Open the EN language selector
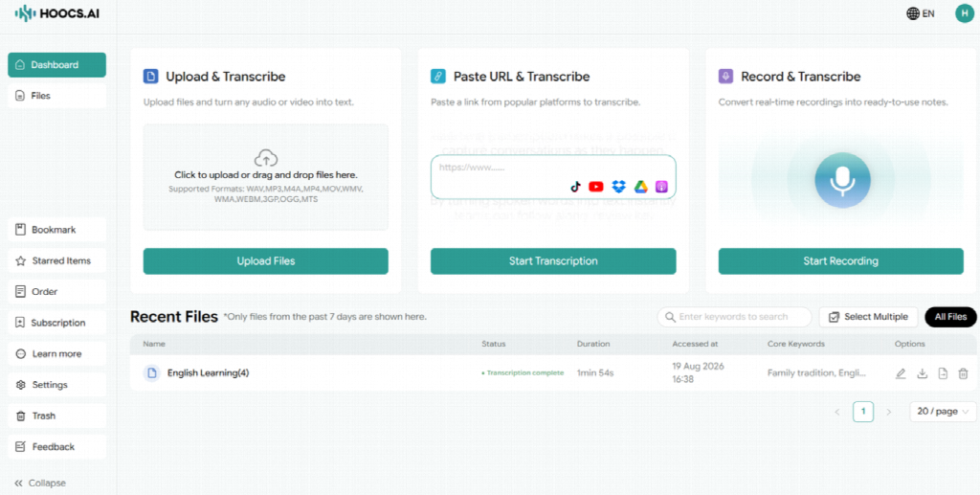980x495 pixels. [x=921, y=13]
